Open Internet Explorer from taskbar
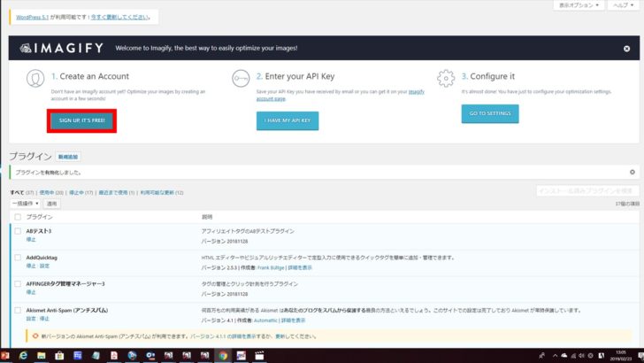The image size is (644, 363). (x=23, y=356)
